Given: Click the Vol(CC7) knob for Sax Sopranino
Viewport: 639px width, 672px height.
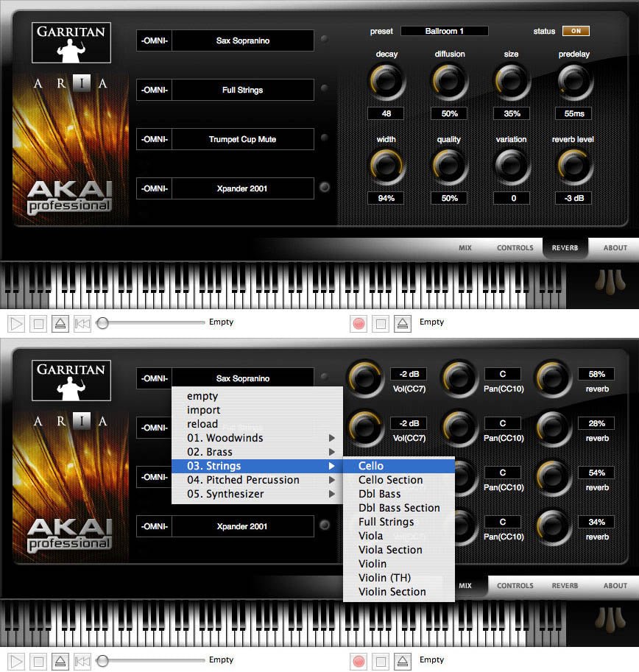Looking at the screenshot, I should pyautogui.click(x=365, y=378).
